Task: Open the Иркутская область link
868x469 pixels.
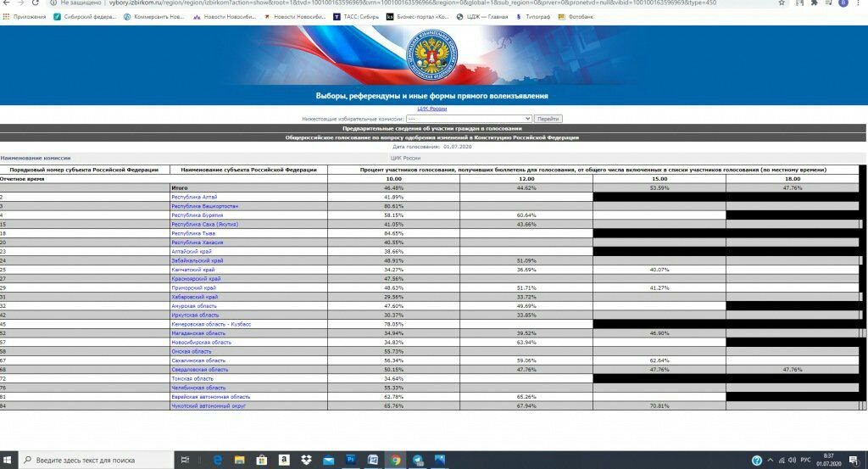Action: [x=196, y=315]
